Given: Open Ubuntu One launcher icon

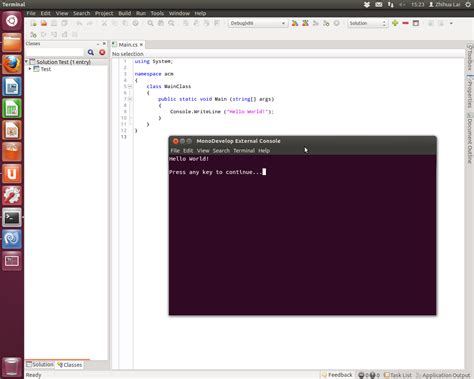Looking at the screenshot, I should [12, 174].
